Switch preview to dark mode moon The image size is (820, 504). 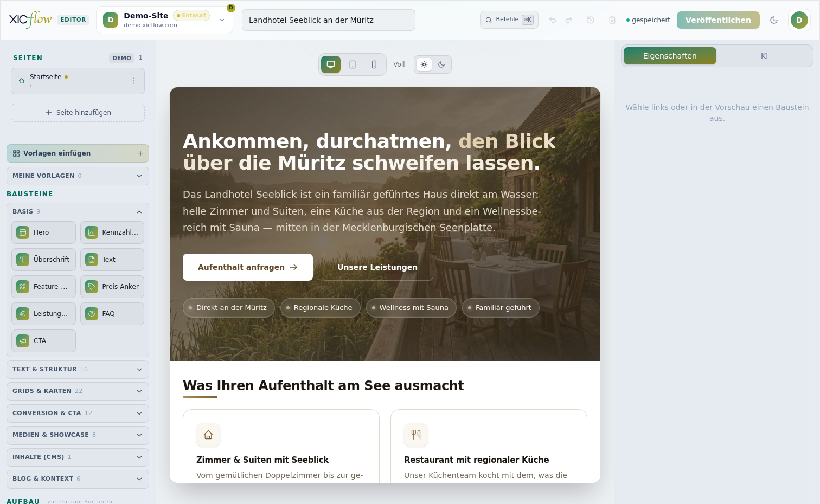coord(441,64)
